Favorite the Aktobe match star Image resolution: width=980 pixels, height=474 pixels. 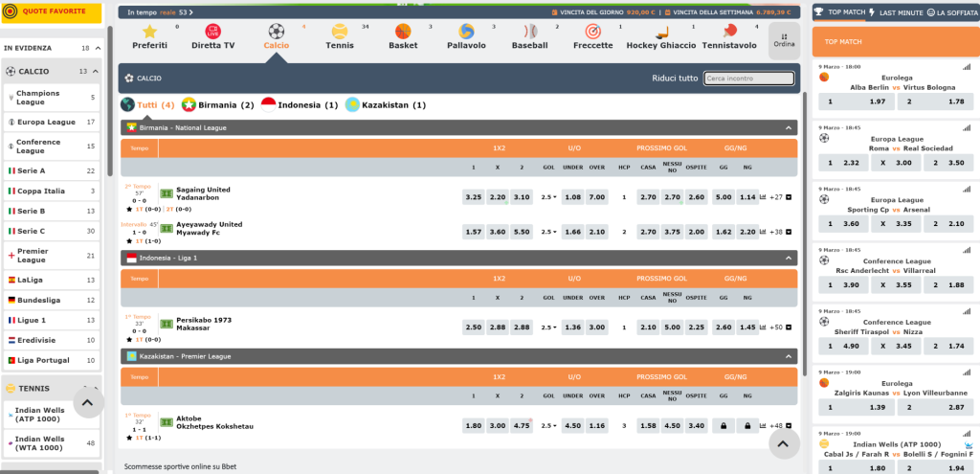click(x=129, y=438)
